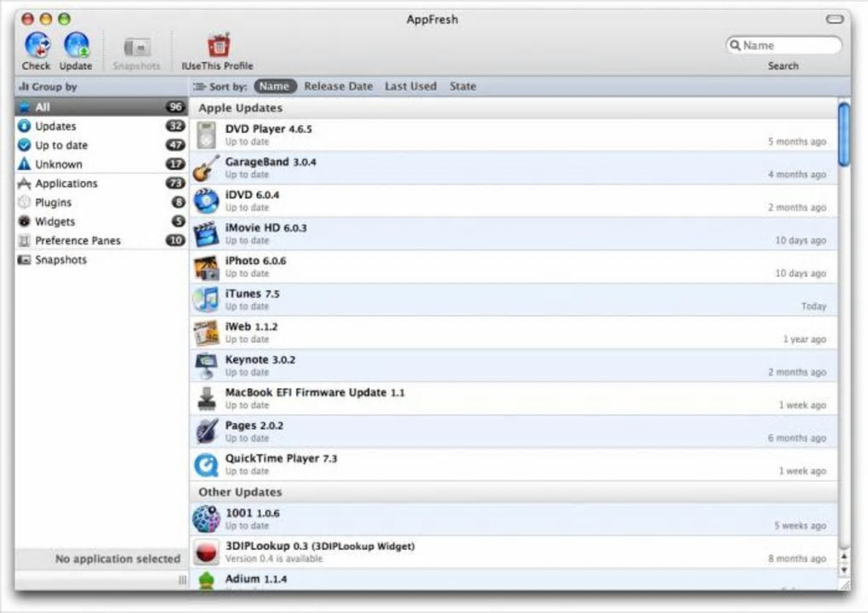
Task: Open the IUseThis Profile icon
Action: coord(219,45)
